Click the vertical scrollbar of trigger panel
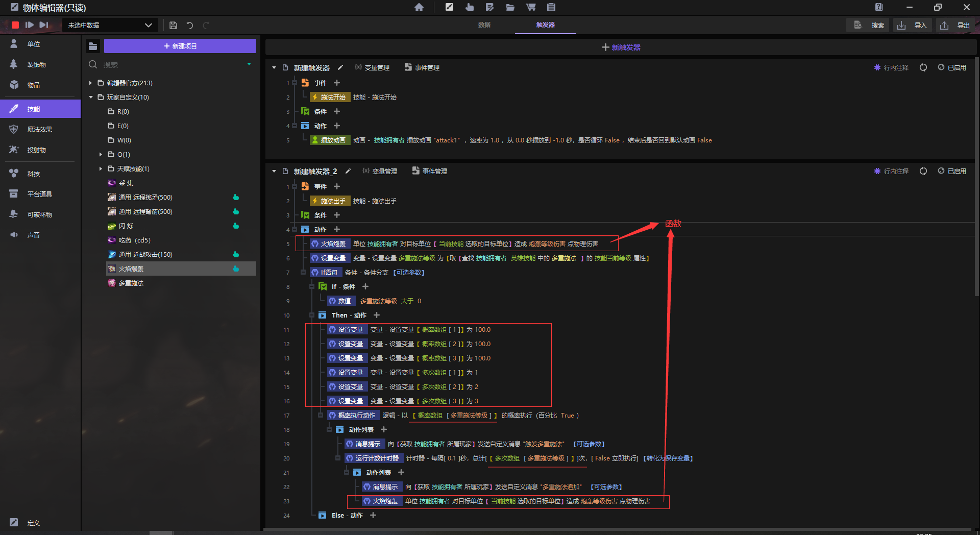Image resolution: width=980 pixels, height=535 pixels. pyautogui.click(x=977, y=176)
